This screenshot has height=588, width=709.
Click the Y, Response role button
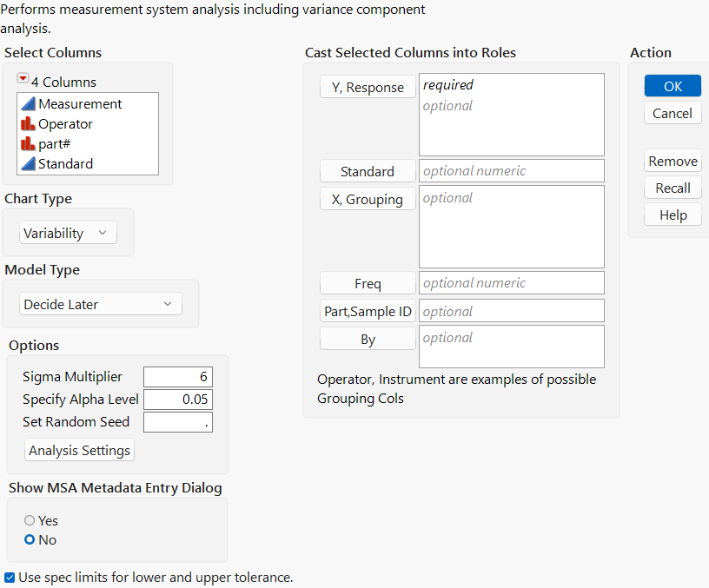(368, 87)
